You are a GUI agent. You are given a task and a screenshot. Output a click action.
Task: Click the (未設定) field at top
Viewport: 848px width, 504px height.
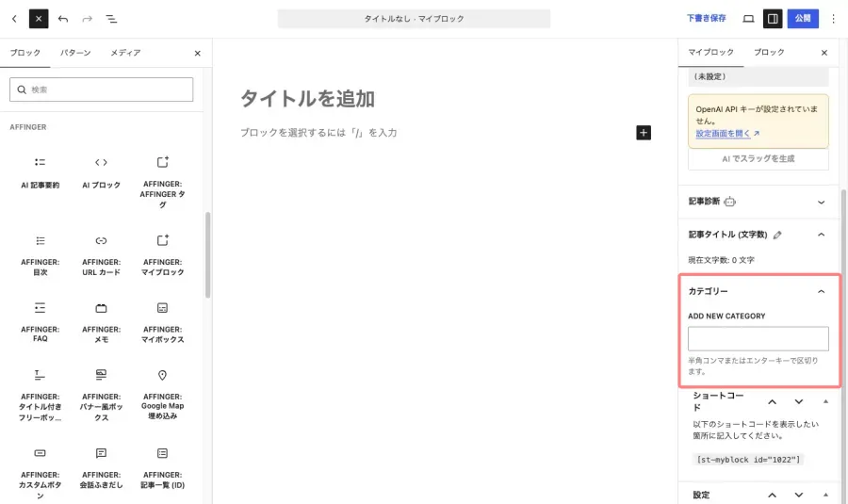(x=758, y=77)
